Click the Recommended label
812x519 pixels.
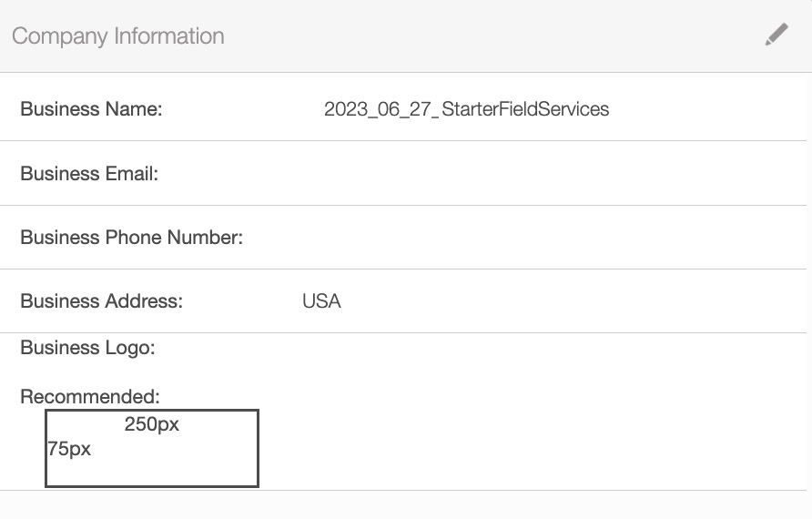click(90, 397)
